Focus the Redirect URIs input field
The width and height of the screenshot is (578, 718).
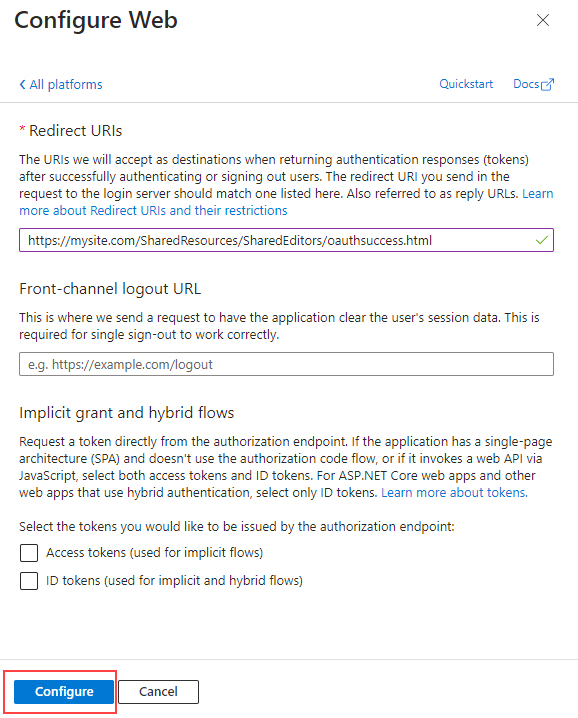click(x=286, y=240)
